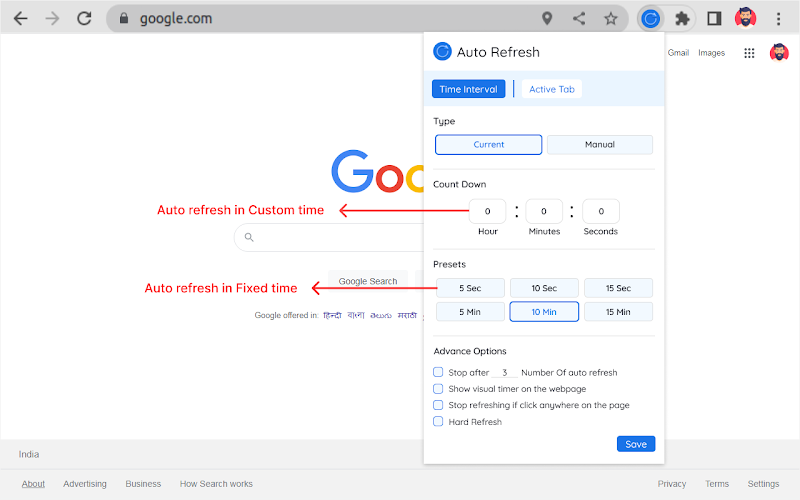
Task: Click the magnifier icon in Google search box
Action: pos(249,237)
